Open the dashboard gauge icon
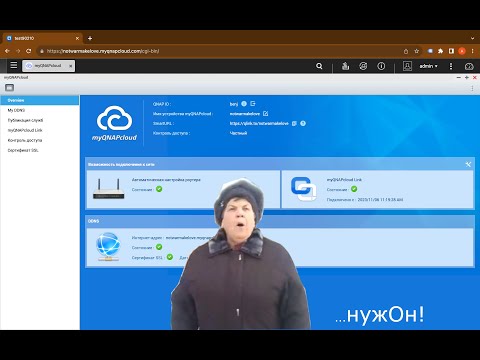 point(469,66)
